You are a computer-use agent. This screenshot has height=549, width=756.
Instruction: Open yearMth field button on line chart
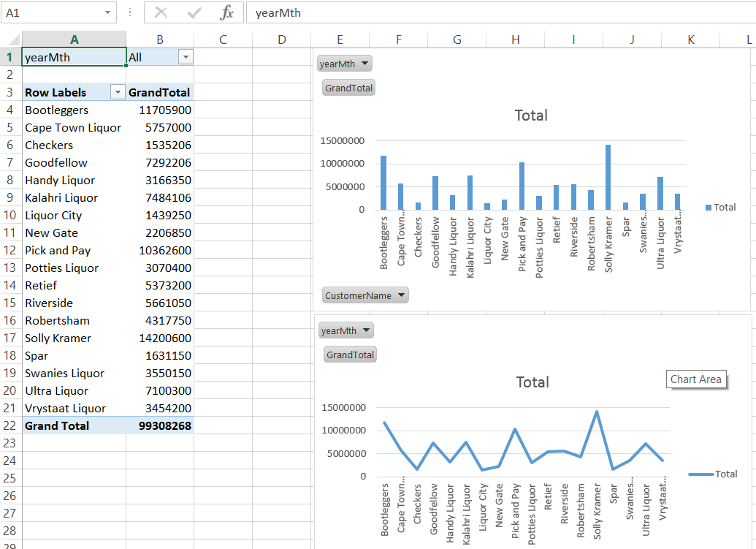coord(346,330)
